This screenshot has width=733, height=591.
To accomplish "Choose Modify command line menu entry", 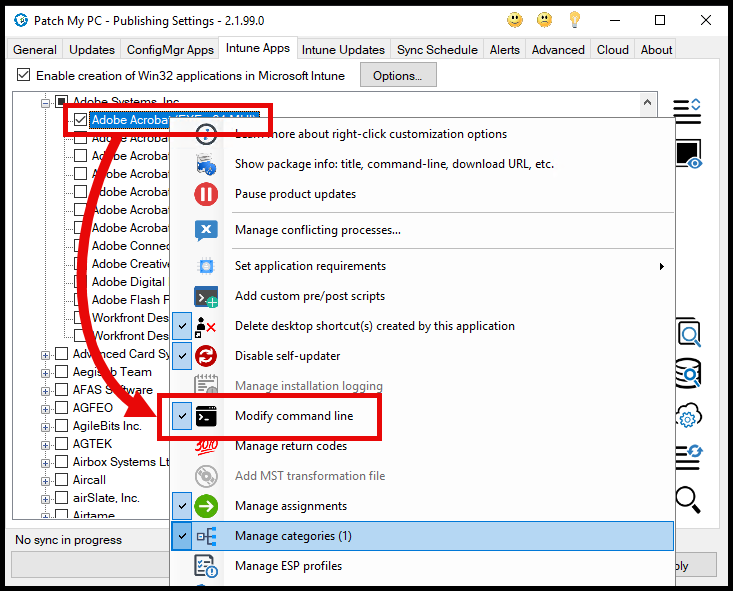I will coord(423,416).
